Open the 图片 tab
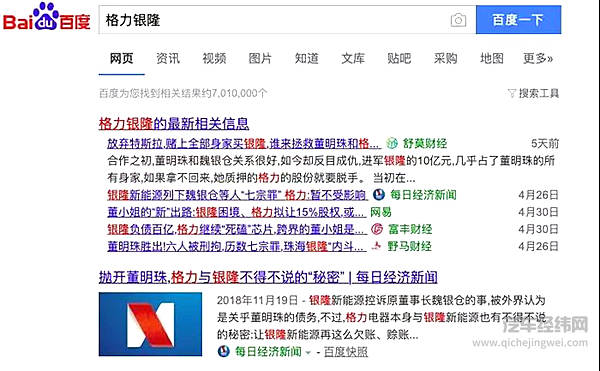This screenshot has width=600, height=371. (260, 59)
